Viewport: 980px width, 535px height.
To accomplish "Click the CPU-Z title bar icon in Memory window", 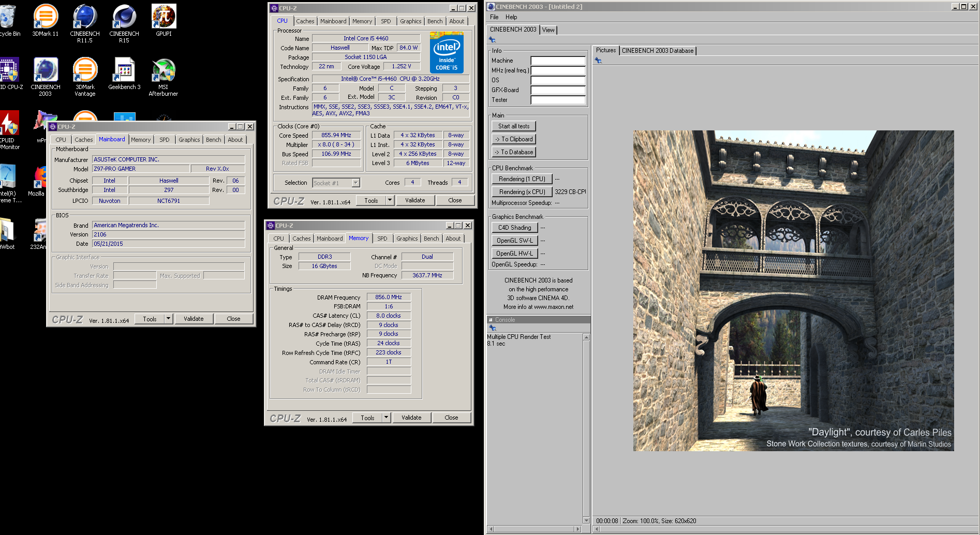I will click(x=271, y=226).
